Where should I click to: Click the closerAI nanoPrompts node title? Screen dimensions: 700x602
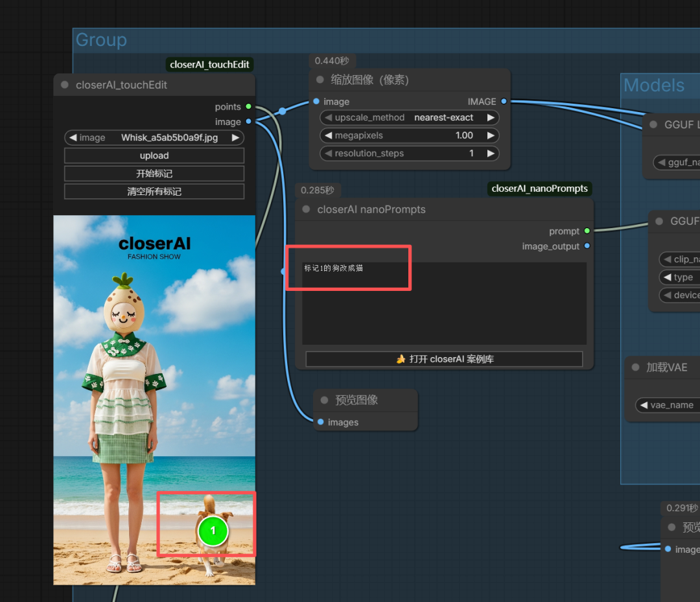[x=371, y=209]
